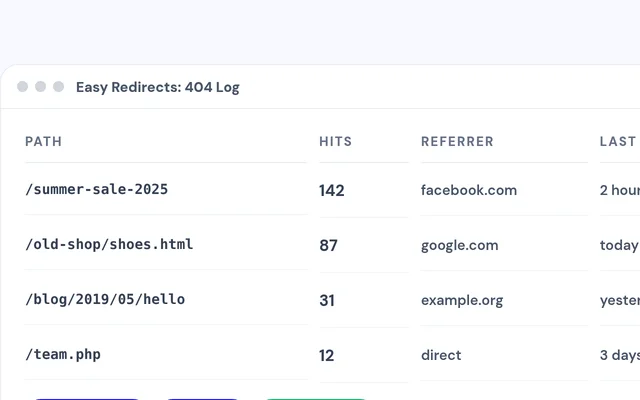The image size is (640, 400).
Task: Open the example.org referrer
Action: tap(462, 301)
